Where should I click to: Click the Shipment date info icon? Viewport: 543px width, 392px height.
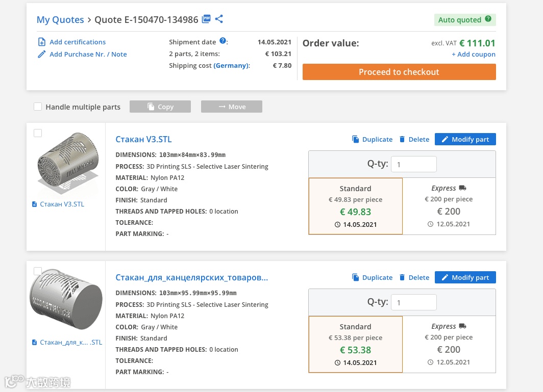click(x=223, y=41)
